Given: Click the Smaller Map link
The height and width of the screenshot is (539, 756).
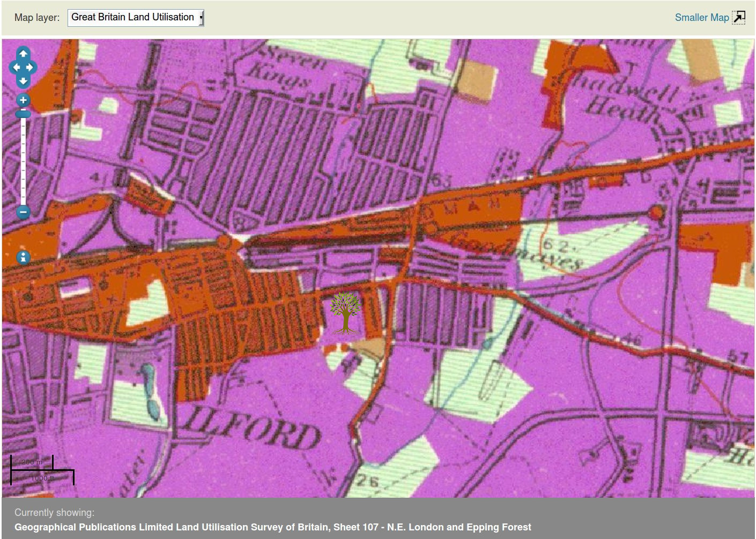Looking at the screenshot, I should tap(702, 17).
